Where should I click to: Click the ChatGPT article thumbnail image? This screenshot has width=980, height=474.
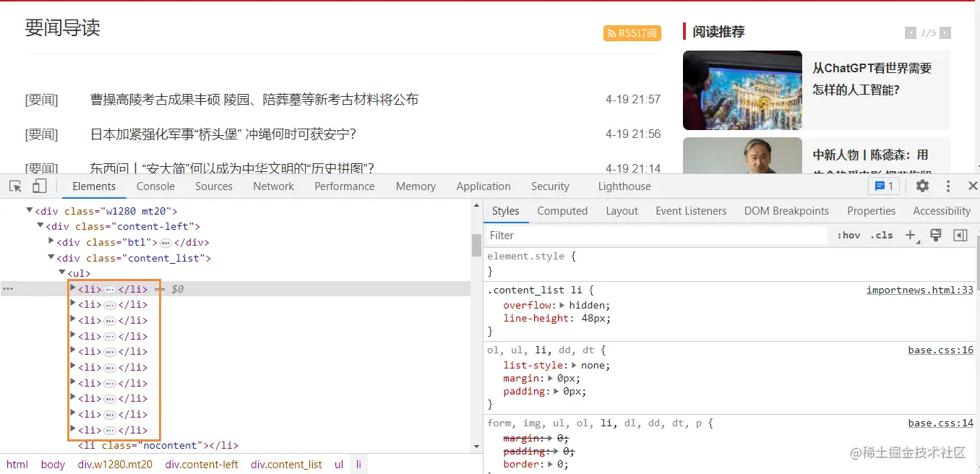click(742, 90)
